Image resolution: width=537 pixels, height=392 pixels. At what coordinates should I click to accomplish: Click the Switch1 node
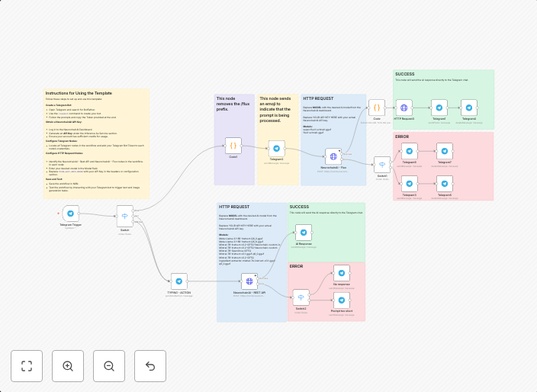pyautogui.click(x=381, y=164)
